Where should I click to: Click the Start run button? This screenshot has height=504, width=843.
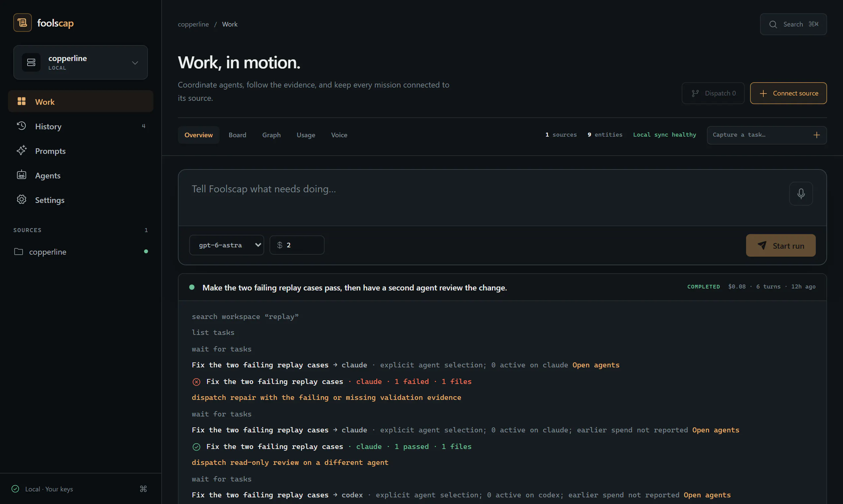781,245
